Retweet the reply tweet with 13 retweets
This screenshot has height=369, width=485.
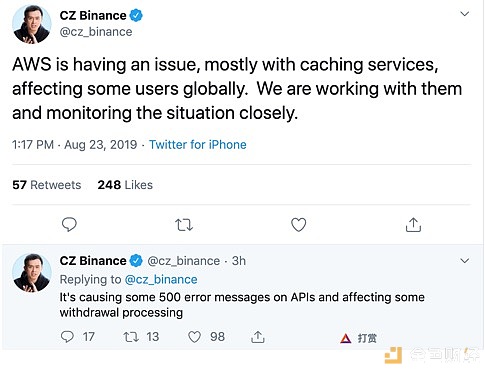[131, 337]
